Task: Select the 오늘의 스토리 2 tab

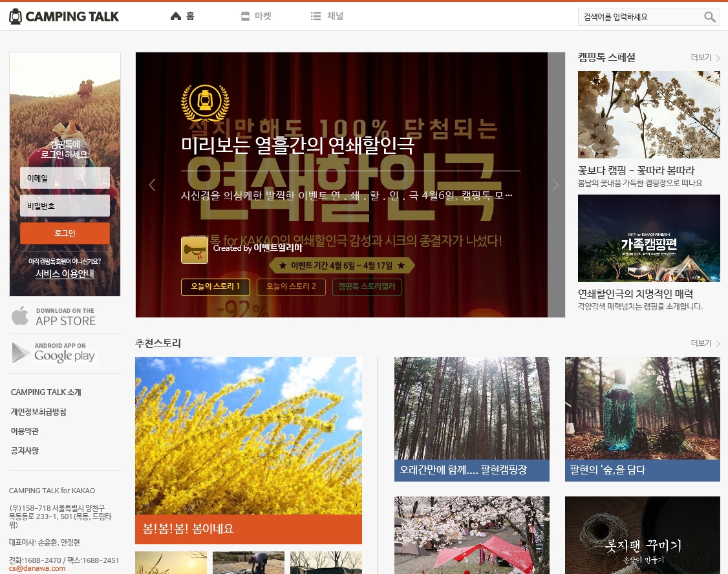Action: [x=291, y=287]
